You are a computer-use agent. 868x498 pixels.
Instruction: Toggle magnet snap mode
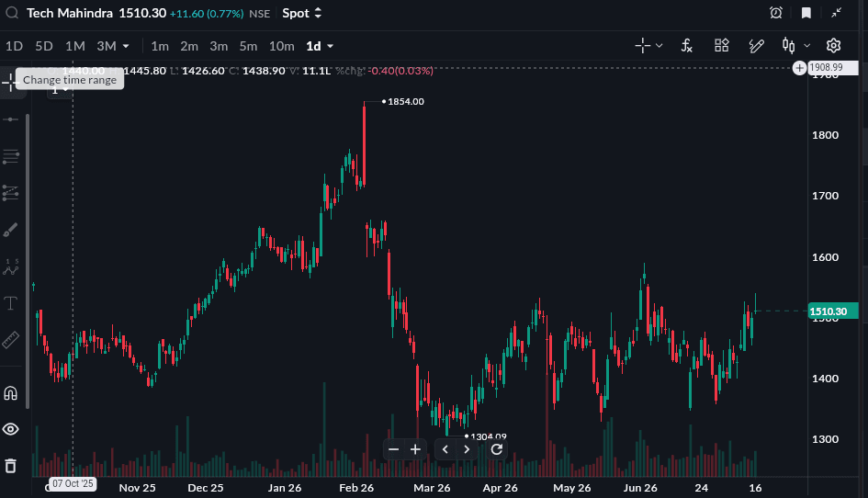click(10, 393)
